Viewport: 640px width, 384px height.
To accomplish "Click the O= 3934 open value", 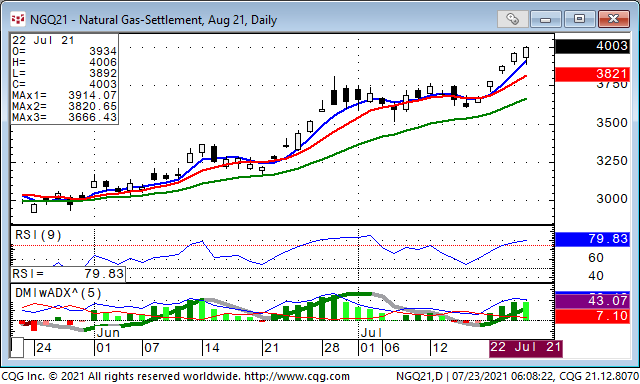I will (x=64, y=51).
